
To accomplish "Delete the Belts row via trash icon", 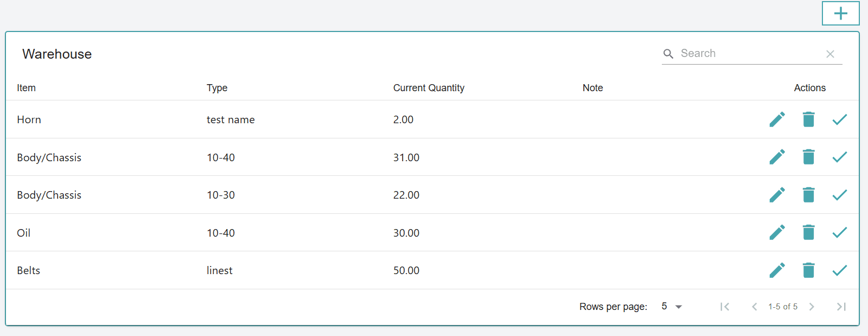I will point(808,270).
